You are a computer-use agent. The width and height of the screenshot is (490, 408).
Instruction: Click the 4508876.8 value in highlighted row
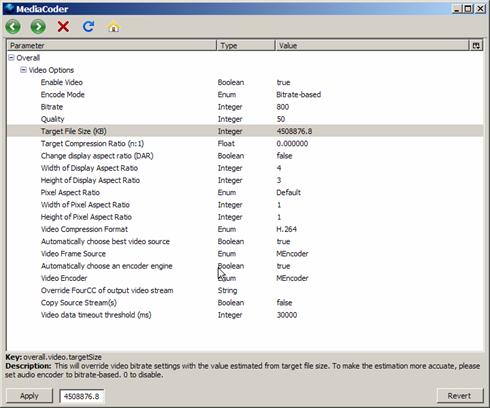click(294, 131)
